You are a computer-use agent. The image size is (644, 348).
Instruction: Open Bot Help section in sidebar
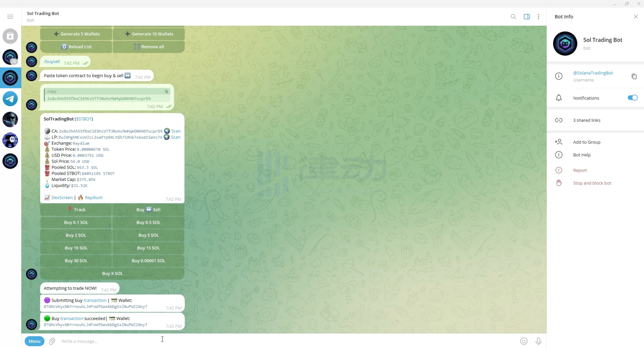click(582, 155)
